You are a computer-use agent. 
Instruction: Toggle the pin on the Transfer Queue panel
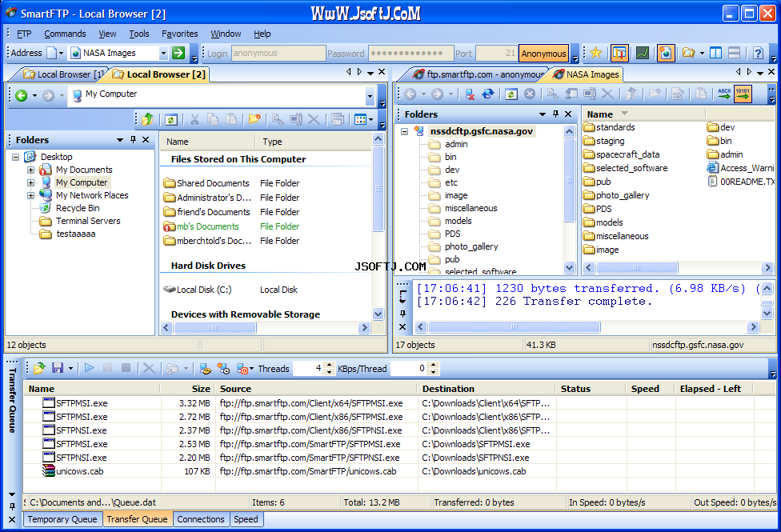(12, 506)
